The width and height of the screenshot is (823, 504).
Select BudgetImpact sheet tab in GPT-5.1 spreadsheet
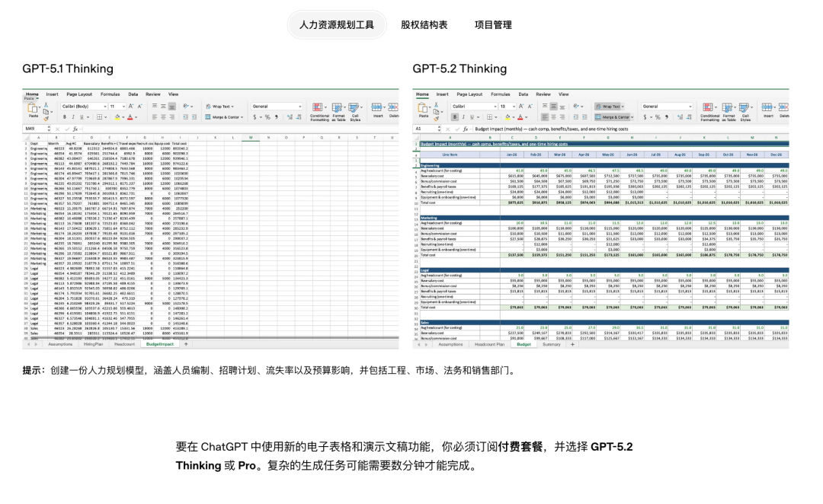click(x=159, y=344)
